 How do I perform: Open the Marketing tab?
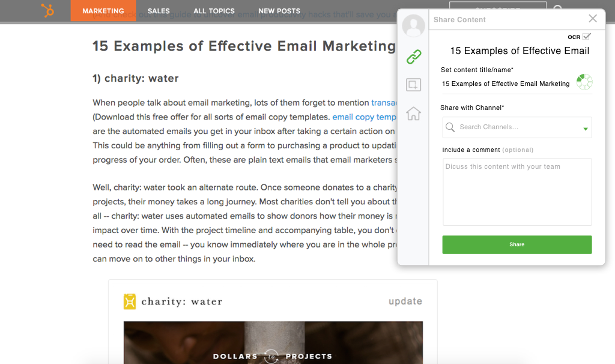pyautogui.click(x=103, y=11)
